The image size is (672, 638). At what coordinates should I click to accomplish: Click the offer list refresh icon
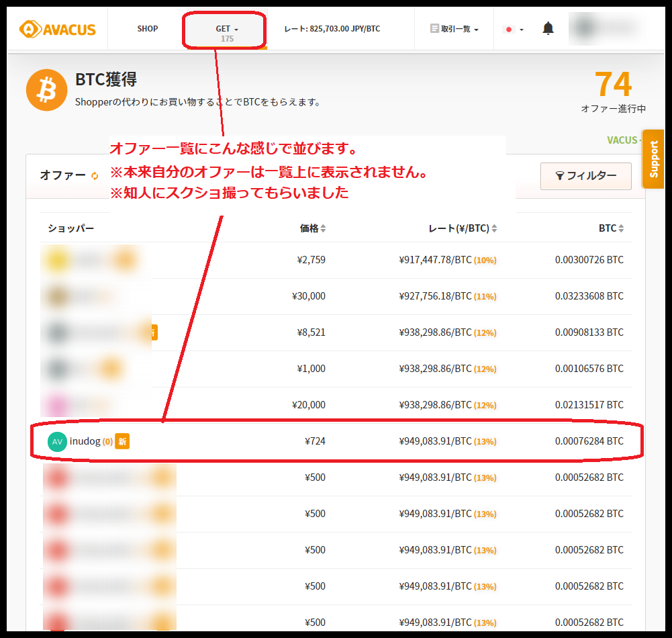[95, 176]
